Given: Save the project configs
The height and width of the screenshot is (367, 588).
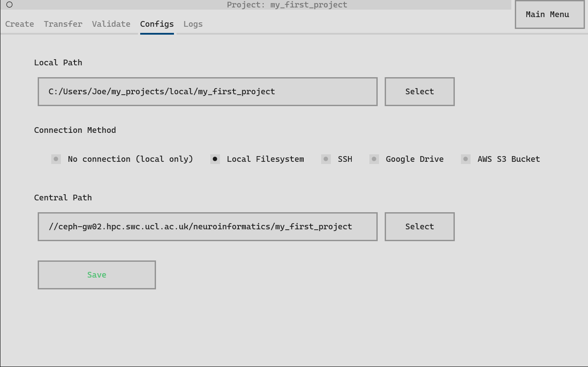Looking at the screenshot, I should pyautogui.click(x=97, y=275).
